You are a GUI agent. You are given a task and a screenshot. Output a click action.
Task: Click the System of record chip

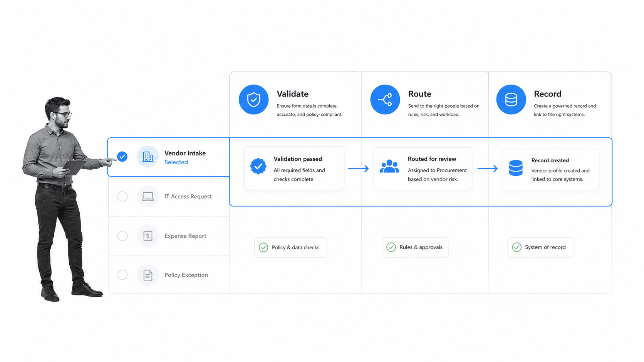point(541,247)
